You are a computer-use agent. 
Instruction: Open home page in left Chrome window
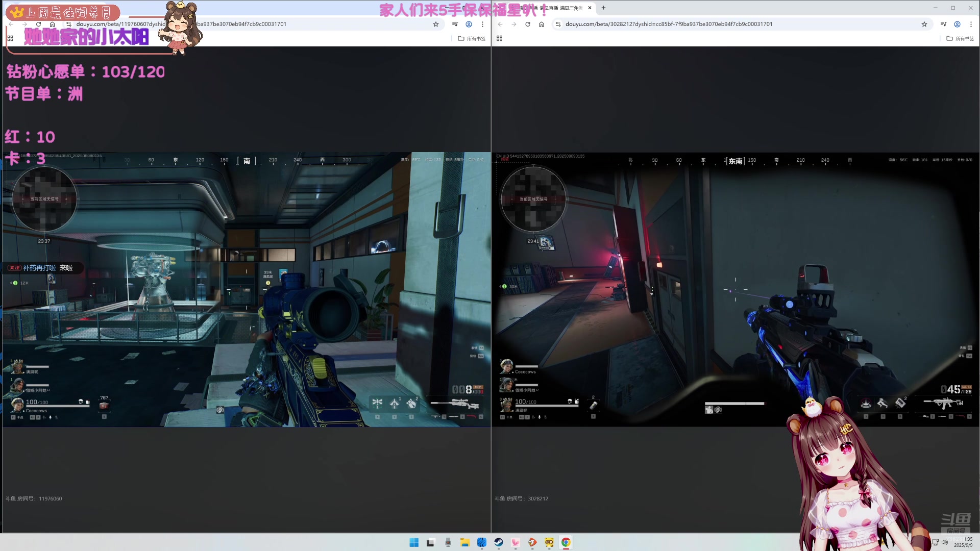point(52,24)
